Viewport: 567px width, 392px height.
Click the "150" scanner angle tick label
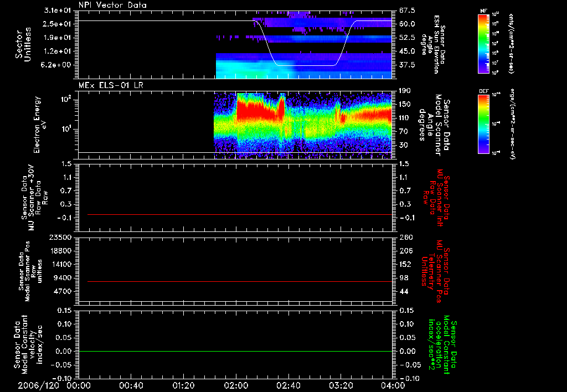click(x=405, y=105)
